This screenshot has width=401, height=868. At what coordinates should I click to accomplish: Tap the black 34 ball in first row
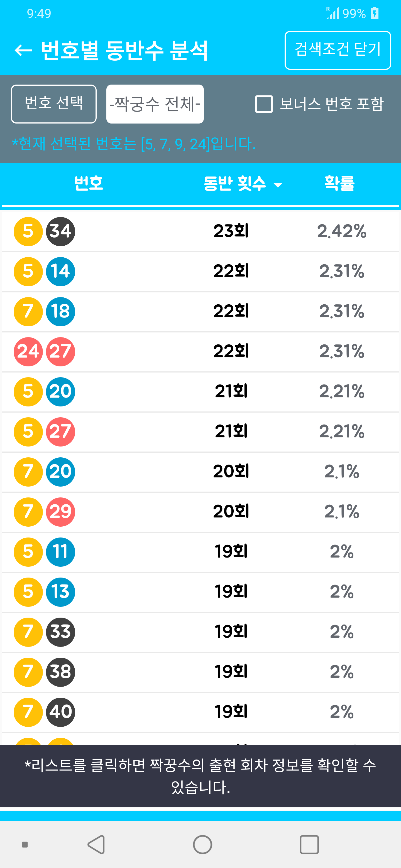pos(61,231)
